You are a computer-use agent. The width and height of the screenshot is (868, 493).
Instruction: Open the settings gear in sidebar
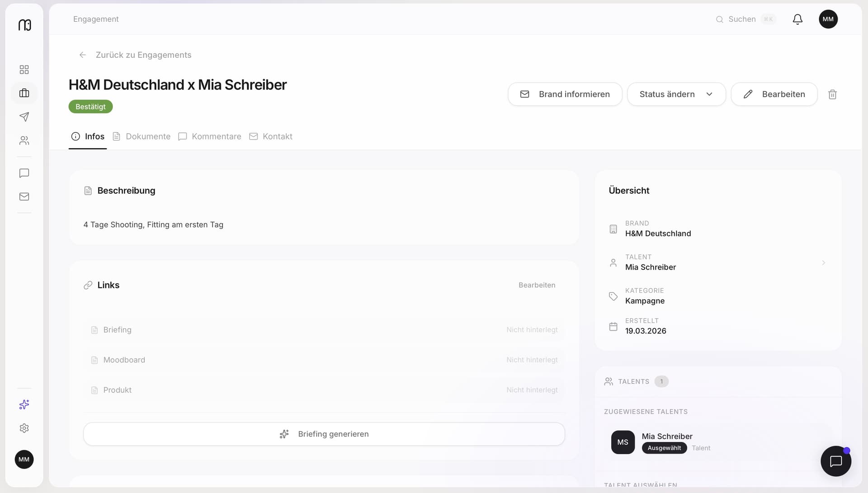24,428
